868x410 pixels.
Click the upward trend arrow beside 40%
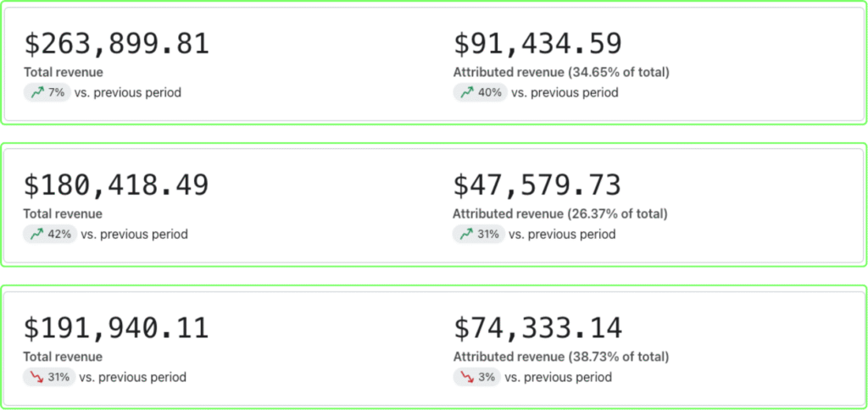[x=467, y=92]
